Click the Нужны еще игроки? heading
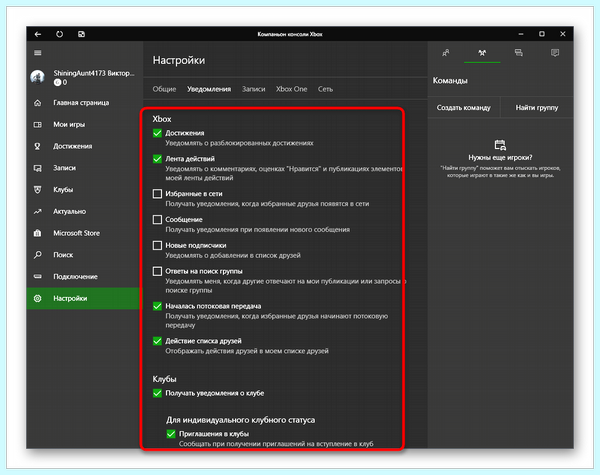This screenshot has height=475, width=600. (x=500, y=157)
